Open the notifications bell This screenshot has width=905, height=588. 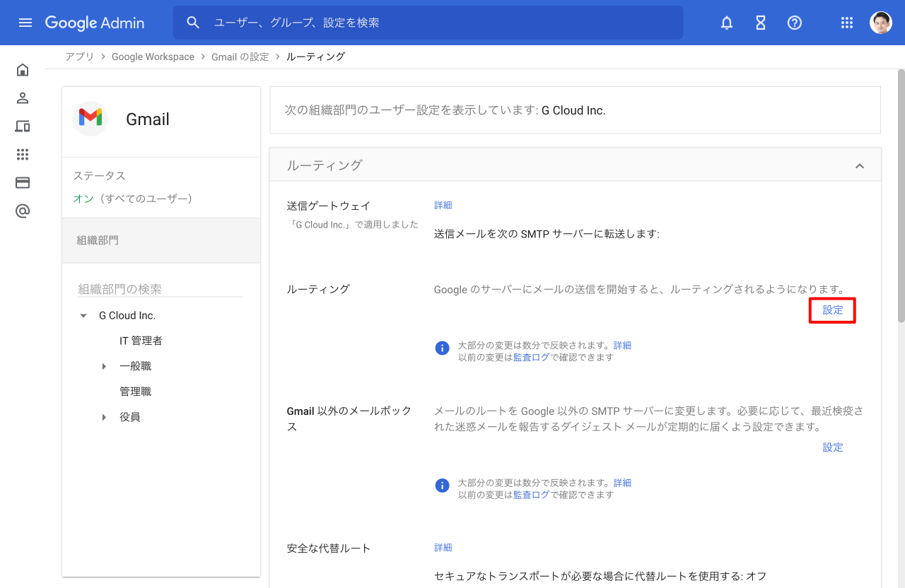[727, 23]
